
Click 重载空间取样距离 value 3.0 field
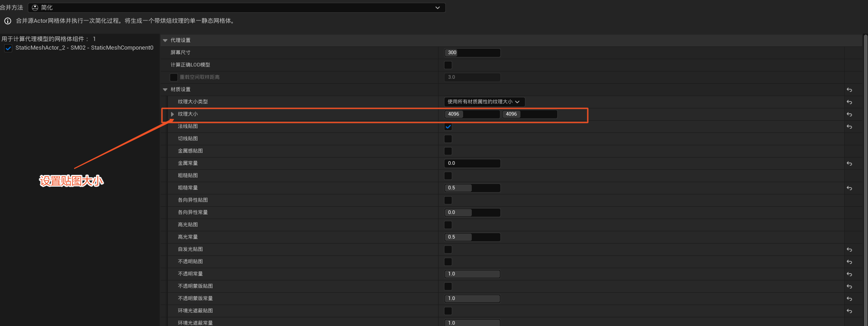tap(472, 77)
